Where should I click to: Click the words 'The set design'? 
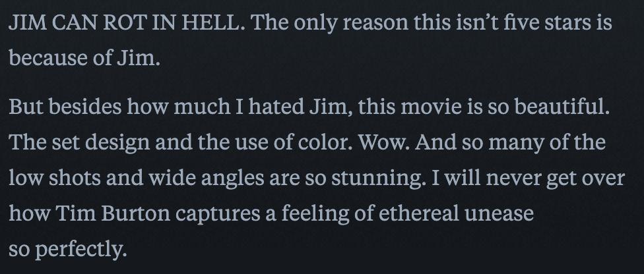click(x=79, y=143)
